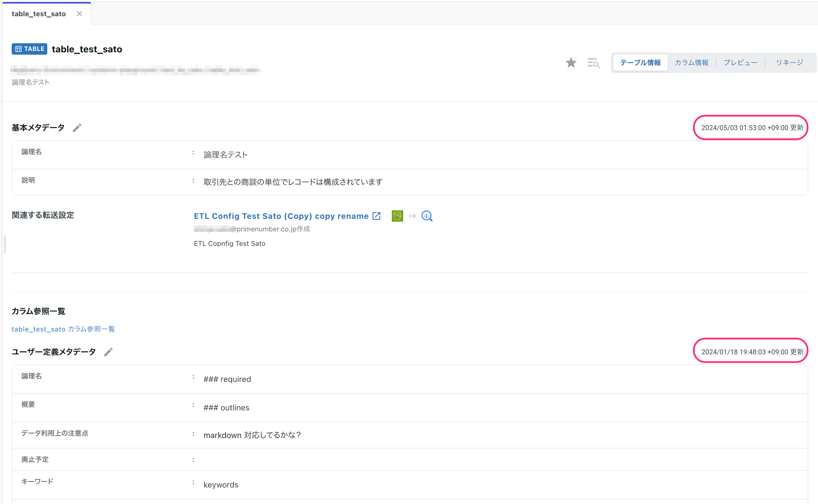Click the データ利用上の注意点 label

click(x=55, y=433)
